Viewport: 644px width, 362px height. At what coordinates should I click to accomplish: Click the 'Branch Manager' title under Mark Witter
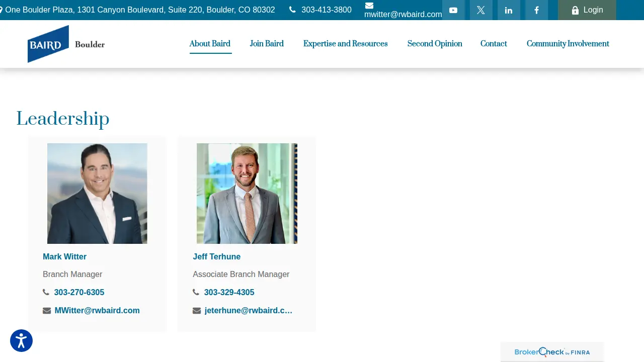pos(72,275)
